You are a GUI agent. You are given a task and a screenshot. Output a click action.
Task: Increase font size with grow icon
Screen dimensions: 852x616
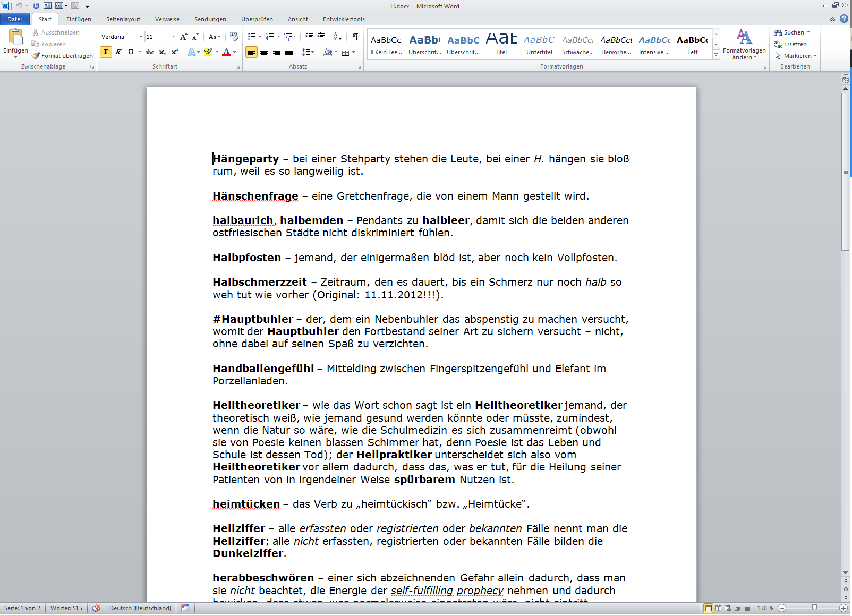pos(184,37)
